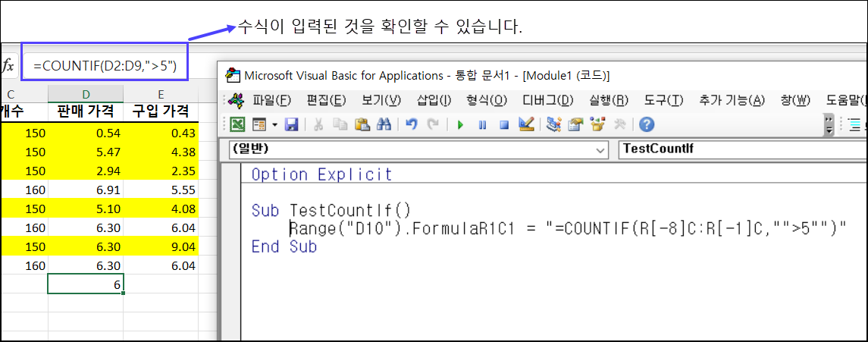Screen dimensions: 868x342
Task: Click the Cut scissors icon
Action: click(x=318, y=125)
